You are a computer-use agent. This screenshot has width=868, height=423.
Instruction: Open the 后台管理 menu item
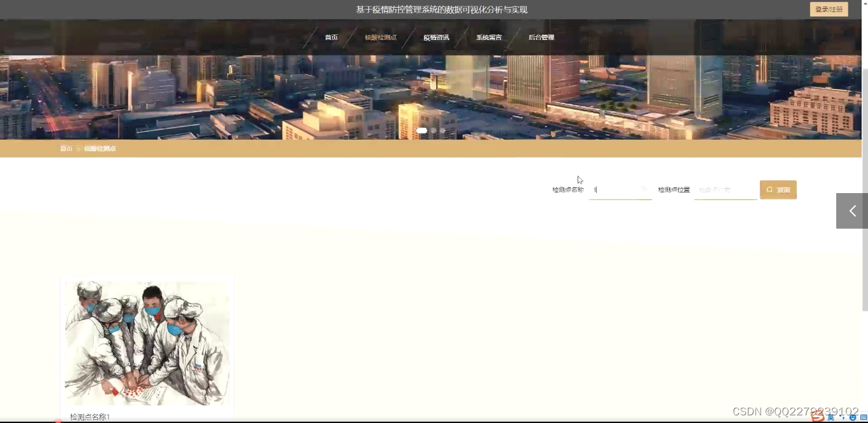coord(541,37)
